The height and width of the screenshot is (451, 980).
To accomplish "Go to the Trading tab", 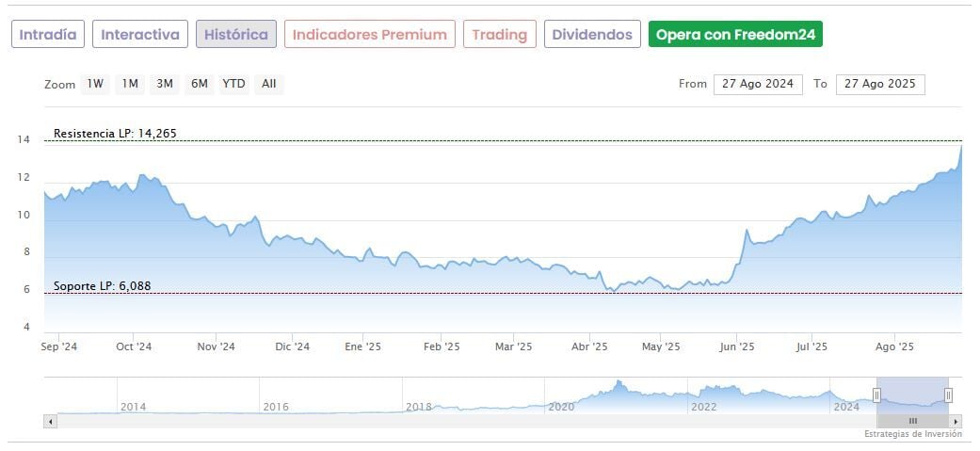I will point(499,35).
